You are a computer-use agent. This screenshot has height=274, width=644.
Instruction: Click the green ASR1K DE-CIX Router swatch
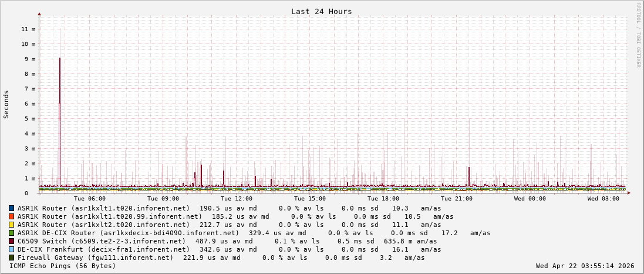point(12,233)
